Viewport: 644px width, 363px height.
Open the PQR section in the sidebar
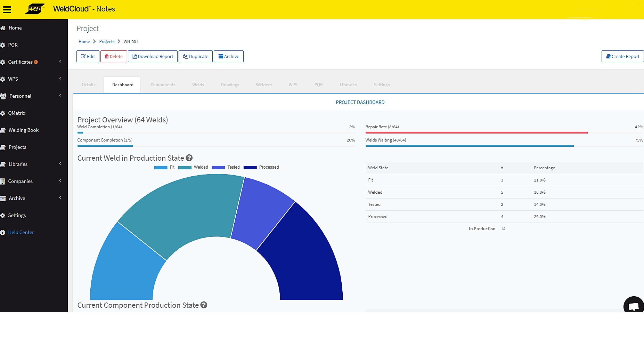[x=13, y=45]
